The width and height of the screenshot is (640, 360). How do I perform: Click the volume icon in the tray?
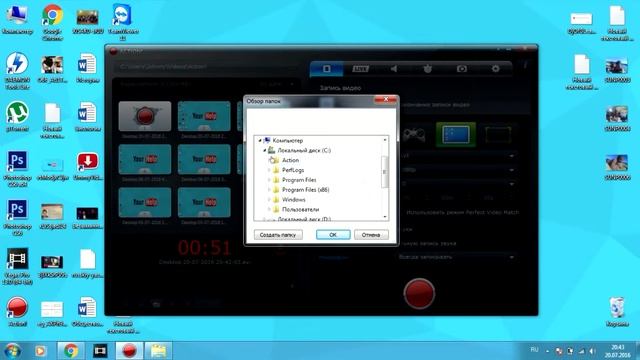pos(592,351)
